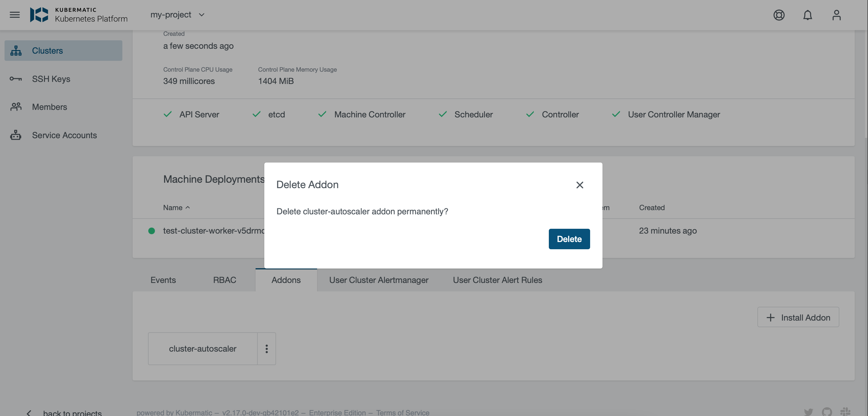Click the collapse left sidebar chevron
Screen dimensions: 868x416
28,413
